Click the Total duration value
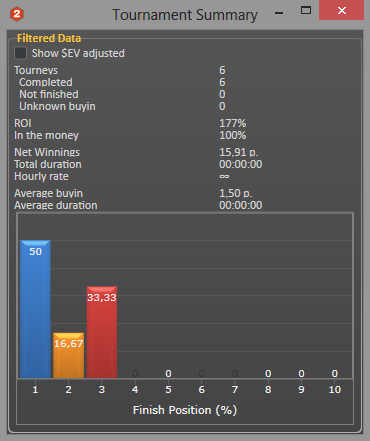 coord(241,164)
